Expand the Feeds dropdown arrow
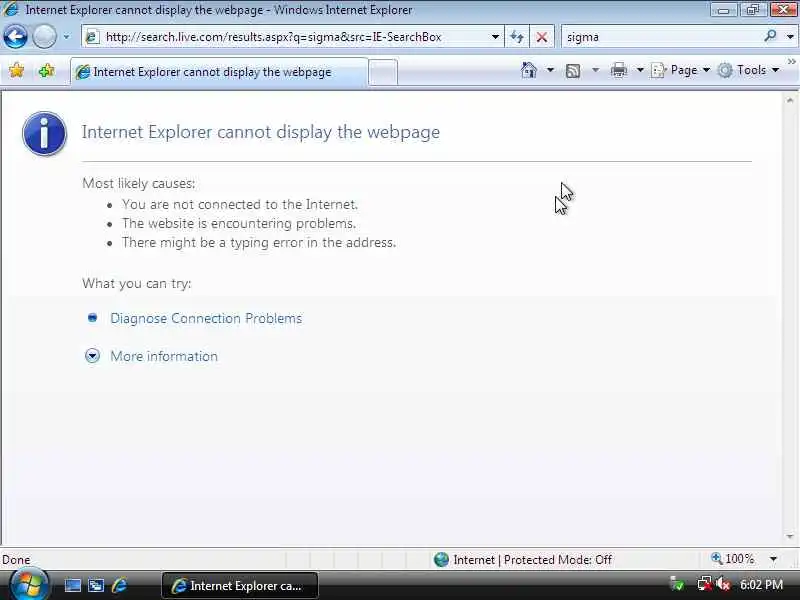Viewport: 800px width, 600px height. pos(595,70)
